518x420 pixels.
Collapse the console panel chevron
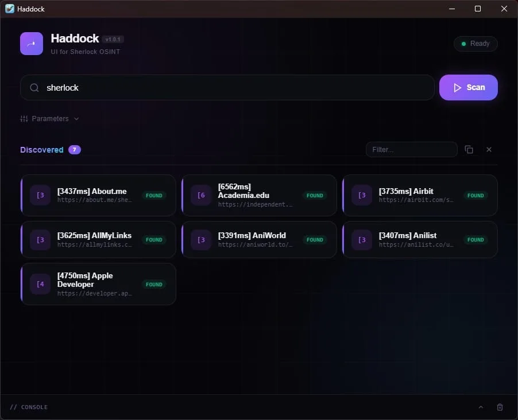[481, 407]
